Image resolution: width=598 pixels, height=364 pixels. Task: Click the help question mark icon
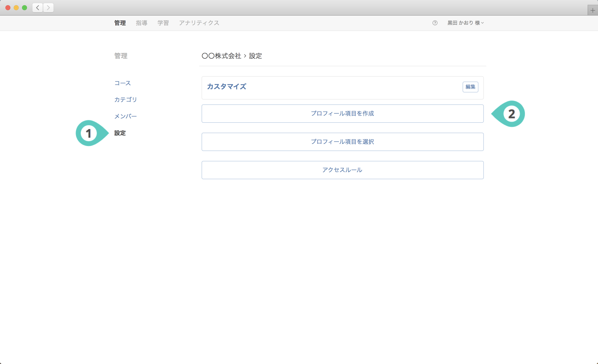(x=435, y=23)
